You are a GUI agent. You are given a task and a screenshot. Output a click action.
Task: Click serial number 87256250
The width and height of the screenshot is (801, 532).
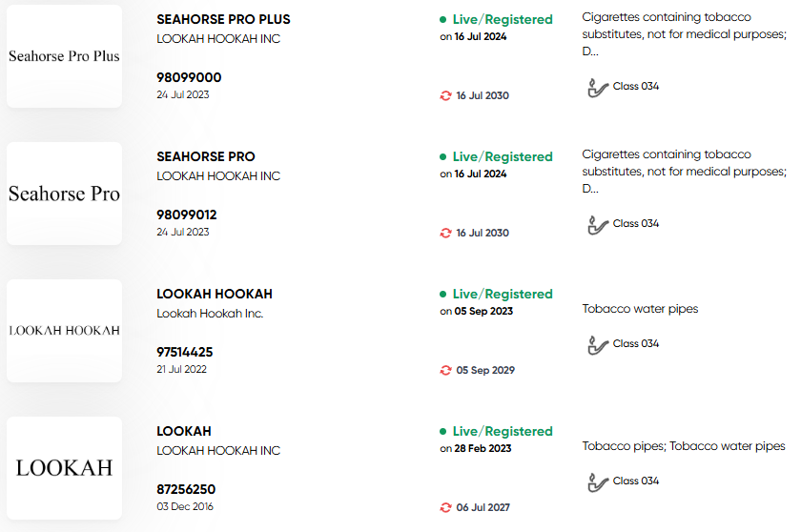point(186,490)
